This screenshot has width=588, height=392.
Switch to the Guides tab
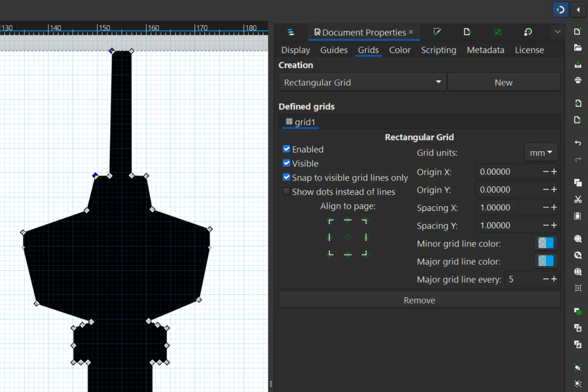334,50
